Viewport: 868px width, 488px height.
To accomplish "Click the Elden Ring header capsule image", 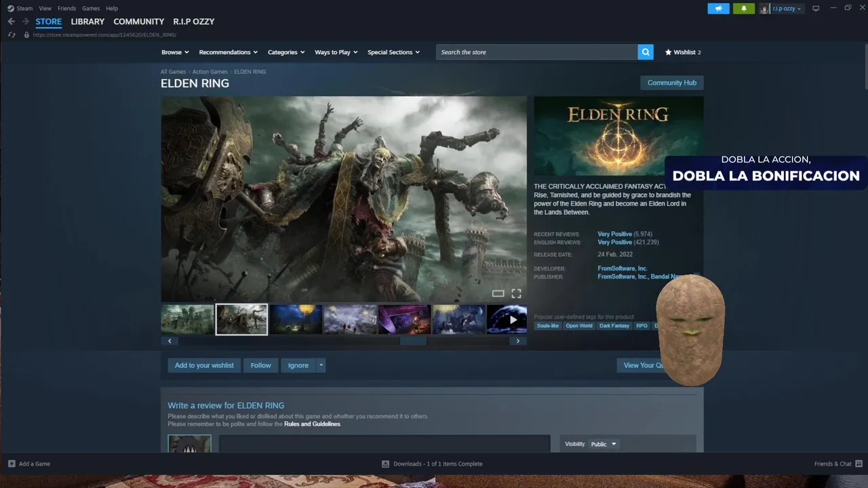I will tap(618, 136).
